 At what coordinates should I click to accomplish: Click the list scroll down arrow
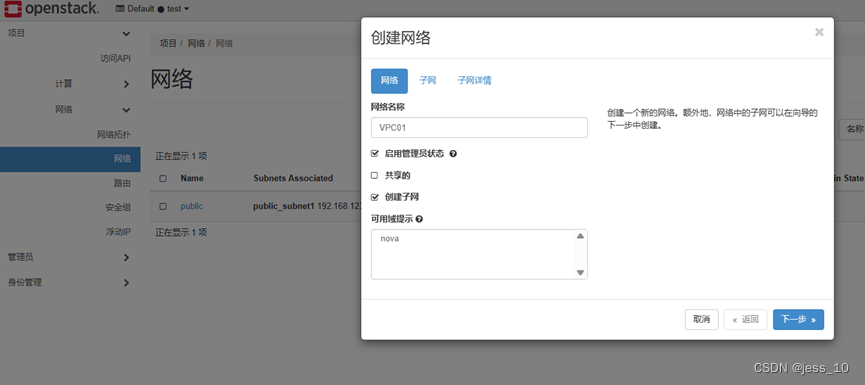point(580,272)
